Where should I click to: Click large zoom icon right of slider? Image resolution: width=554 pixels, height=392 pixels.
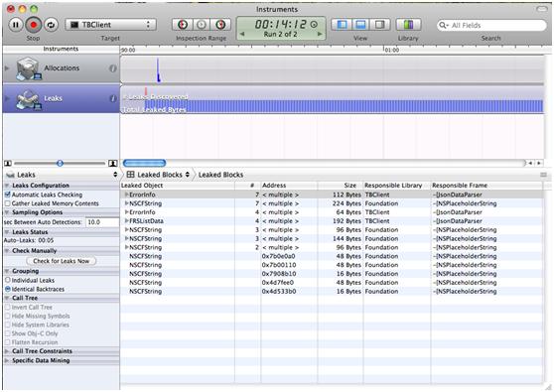pyautogui.click(x=113, y=163)
